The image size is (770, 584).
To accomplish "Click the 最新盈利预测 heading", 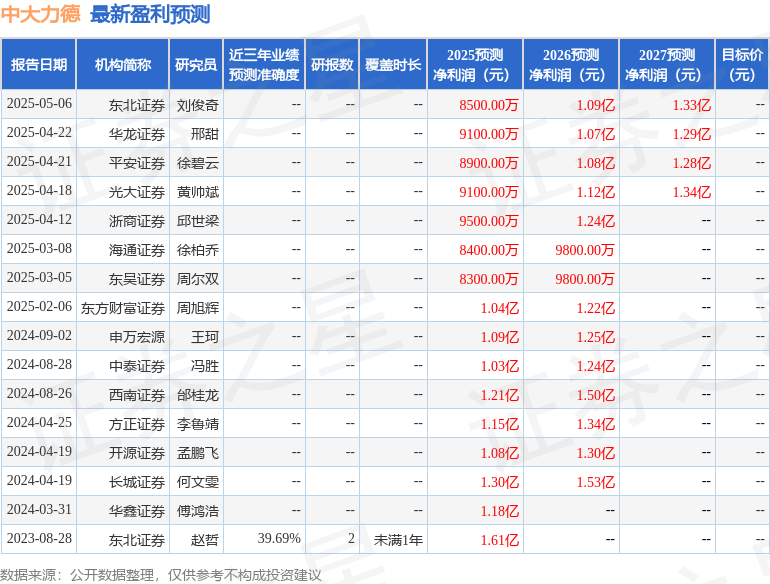I will point(150,14).
